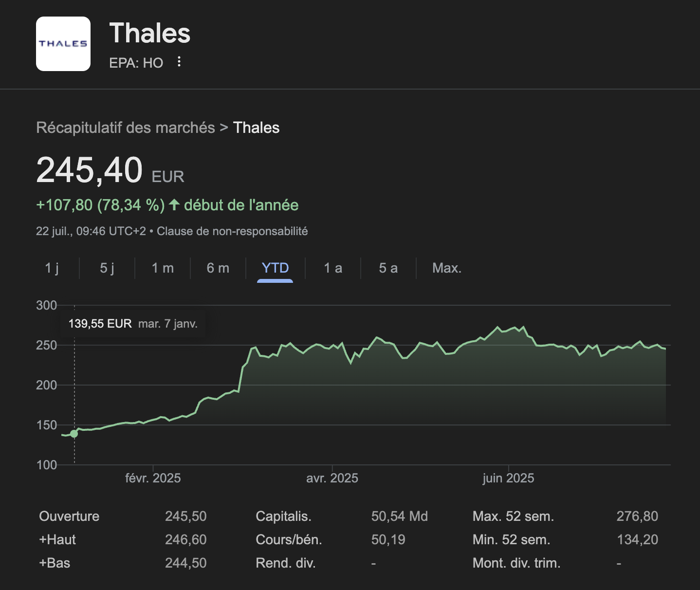
Task: Click the févr. 2025 axis label
Action: (x=153, y=478)
